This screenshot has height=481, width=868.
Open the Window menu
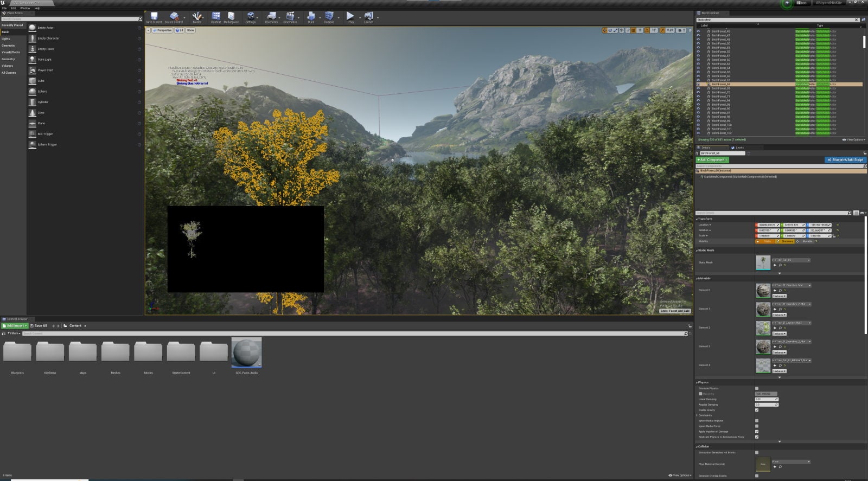point(25,8)
